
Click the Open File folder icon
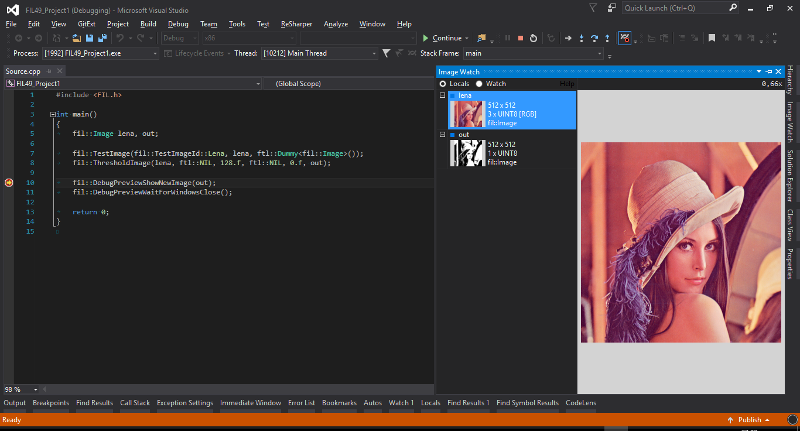click(77, 38)
